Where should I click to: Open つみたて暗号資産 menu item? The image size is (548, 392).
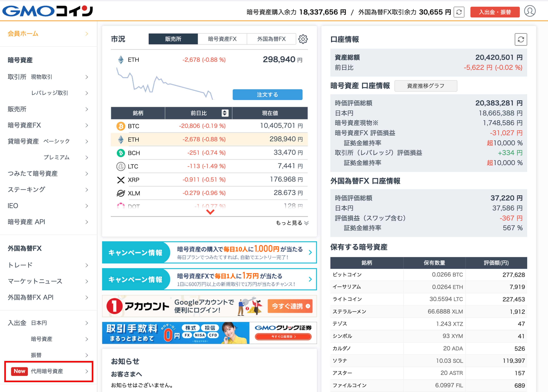pos(48,174)
